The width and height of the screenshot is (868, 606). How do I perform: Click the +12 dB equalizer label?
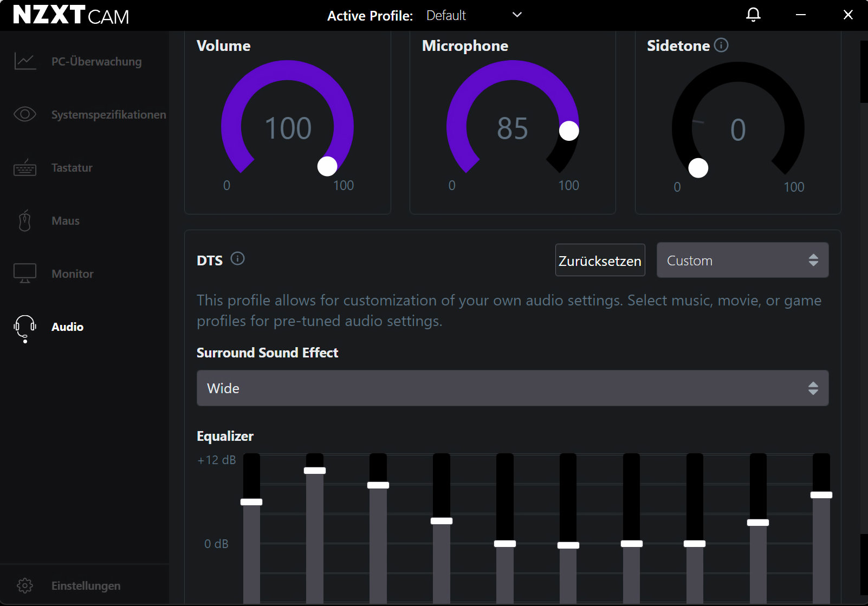click(x=217, y=460)
